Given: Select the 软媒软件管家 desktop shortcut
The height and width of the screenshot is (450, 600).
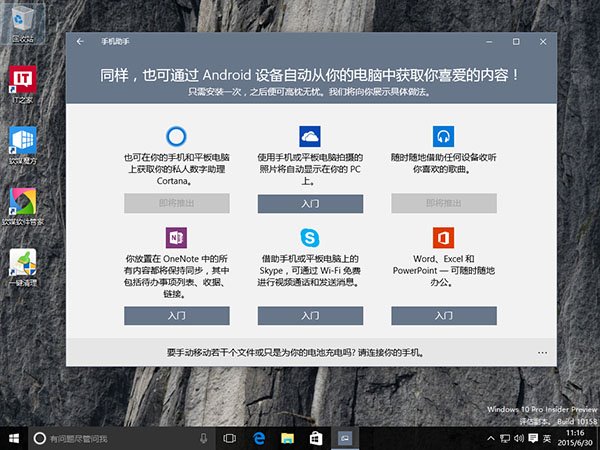Looking at the screenshot, I should 23,207.
